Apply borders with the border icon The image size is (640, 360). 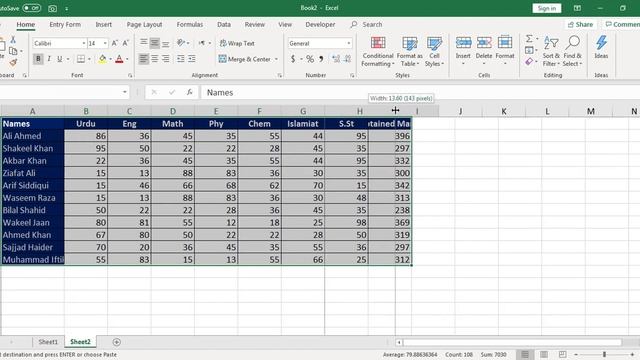(x=81, y=59)
